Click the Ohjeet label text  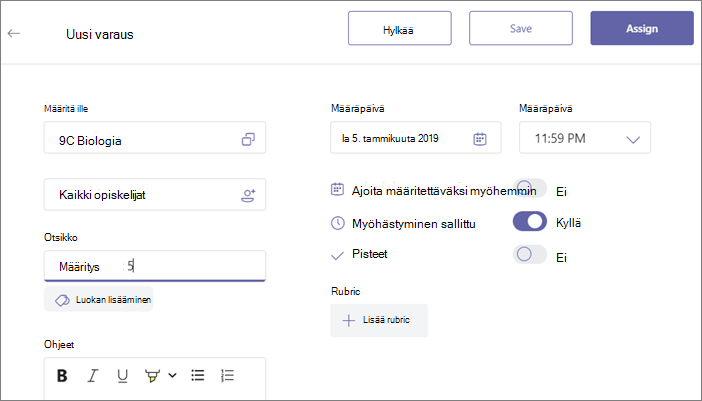coord(59,345)
